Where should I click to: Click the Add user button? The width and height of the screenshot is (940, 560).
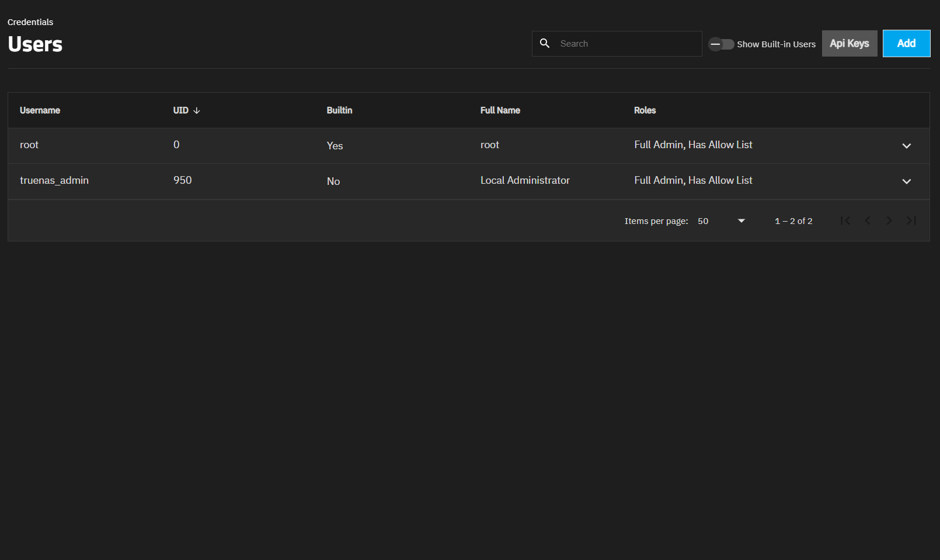[x=906, y=44]
